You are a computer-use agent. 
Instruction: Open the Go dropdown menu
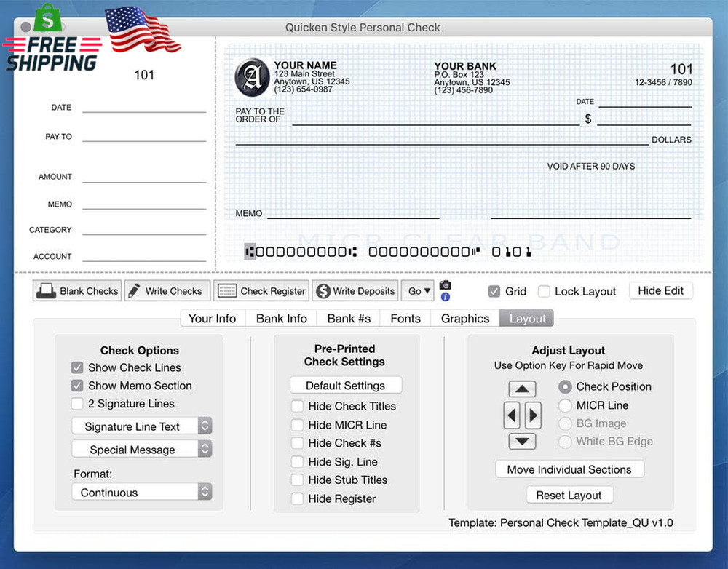[x=417, y=290]
